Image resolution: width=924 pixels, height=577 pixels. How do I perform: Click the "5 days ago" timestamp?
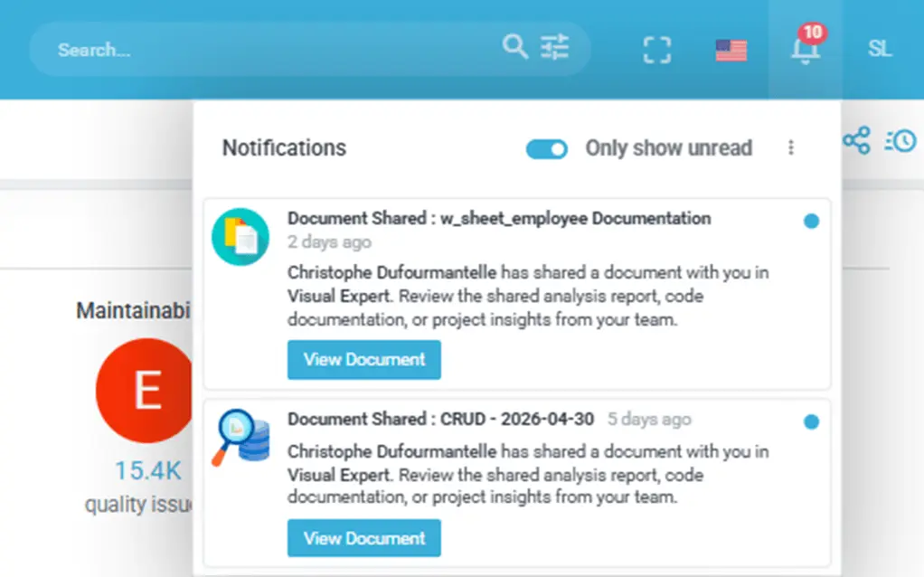click(649, 419)
